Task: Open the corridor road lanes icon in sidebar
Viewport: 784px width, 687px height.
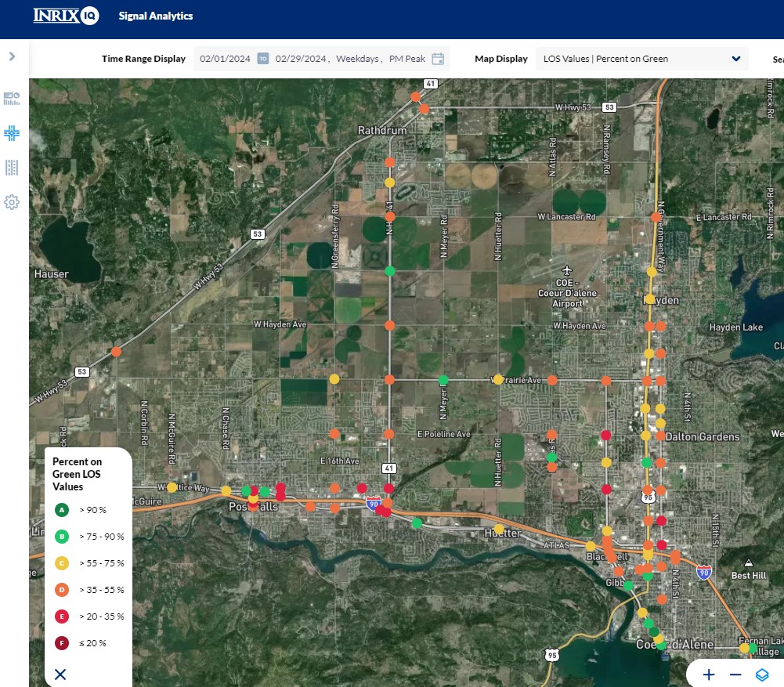Action: (12, 168)
